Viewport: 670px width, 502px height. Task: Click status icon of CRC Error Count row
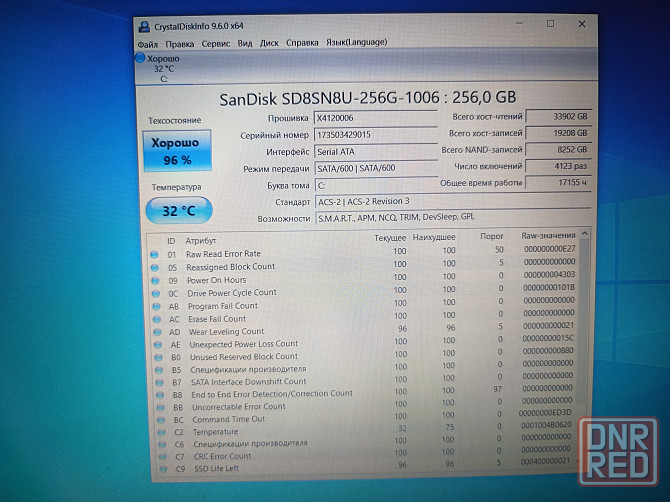(162, 457)
